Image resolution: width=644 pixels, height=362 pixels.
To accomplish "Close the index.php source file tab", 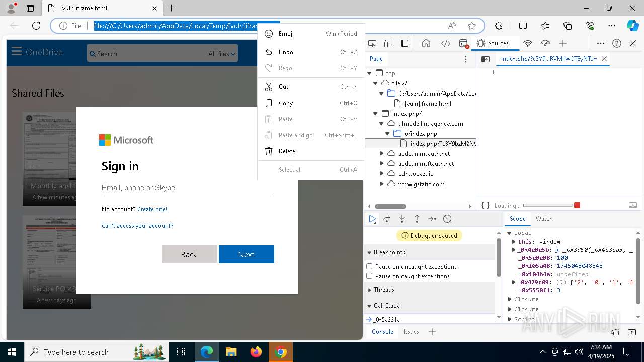I will (604, 59).
